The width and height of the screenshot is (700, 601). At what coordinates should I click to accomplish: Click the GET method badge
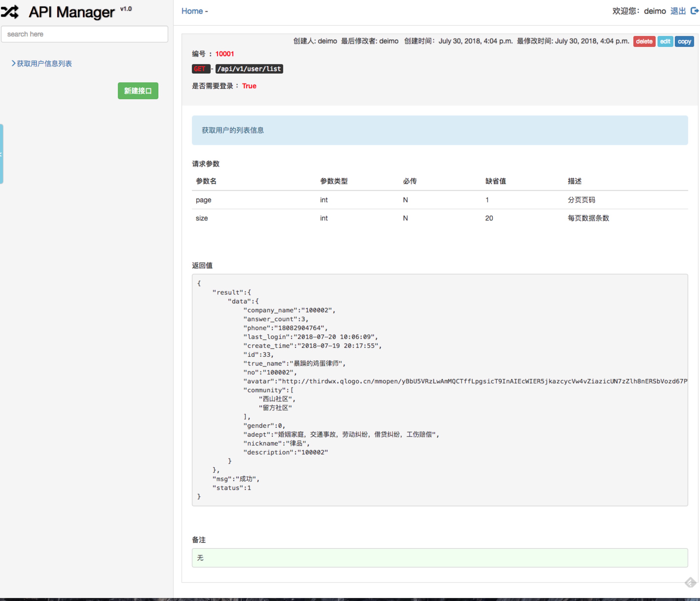pyautogui.click(x=201, y=69)
